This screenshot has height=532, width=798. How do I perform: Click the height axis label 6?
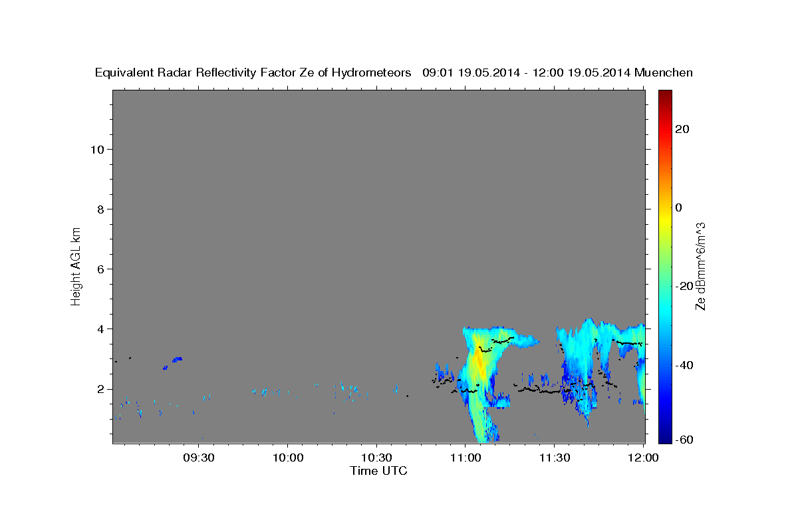[x=100, y=269]
